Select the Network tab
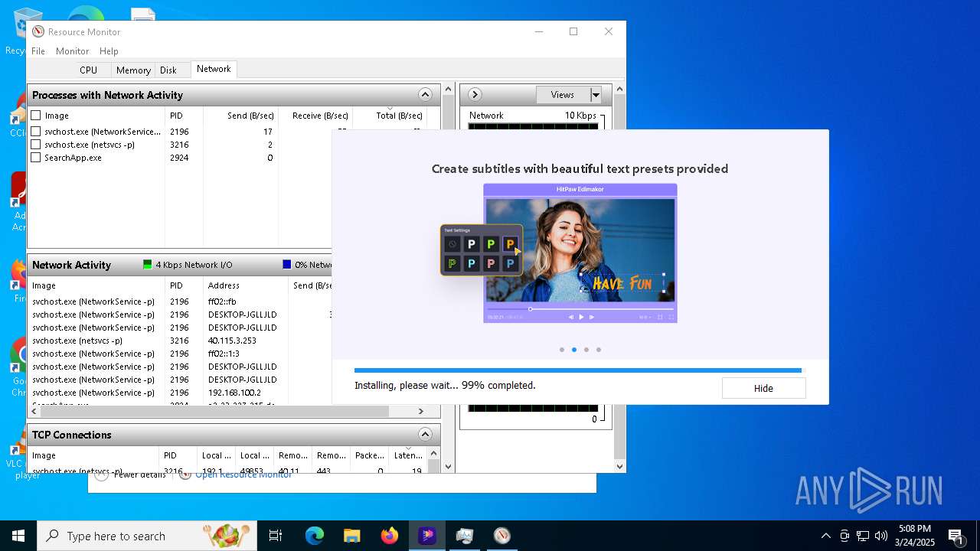 (214, 69)
